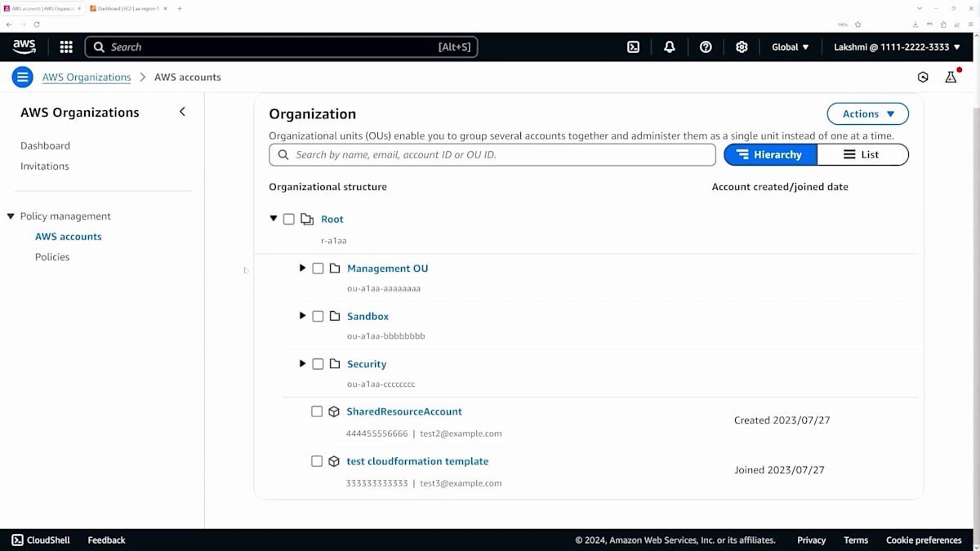Toggle the side navigation hamburger icon
The height and width of the screenshot is (551, 980).
click(22, 77)
